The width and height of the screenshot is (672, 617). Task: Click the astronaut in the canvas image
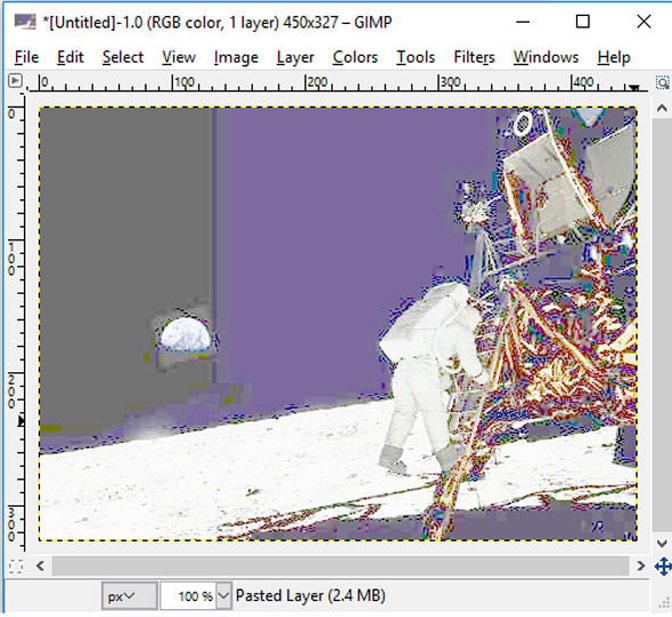(x=431, y=379)
